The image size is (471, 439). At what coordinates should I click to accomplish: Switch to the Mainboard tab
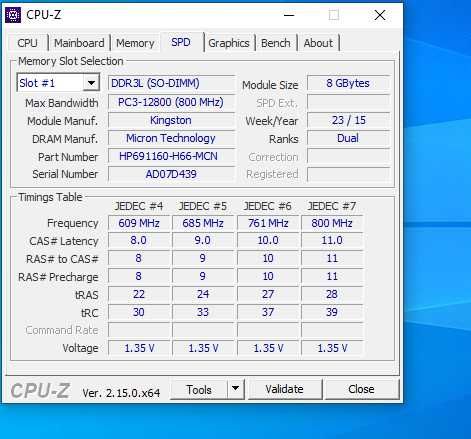point(79,43)
